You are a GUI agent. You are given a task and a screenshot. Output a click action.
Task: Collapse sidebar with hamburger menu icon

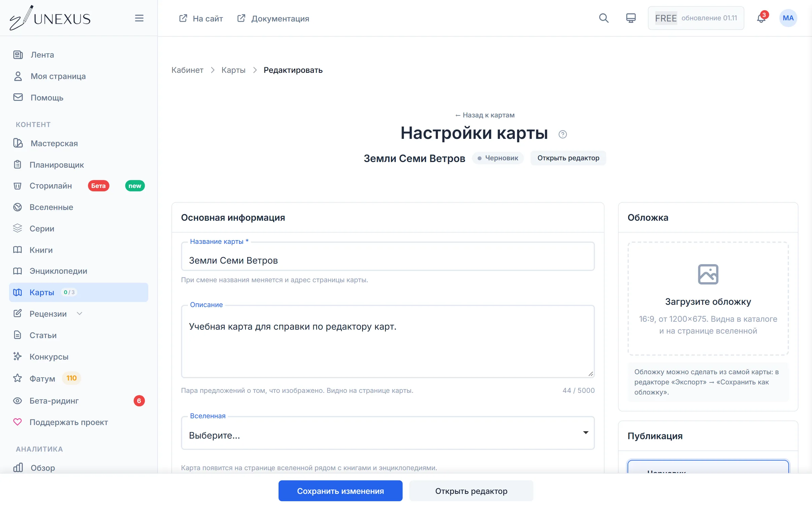tap(139, 18)
